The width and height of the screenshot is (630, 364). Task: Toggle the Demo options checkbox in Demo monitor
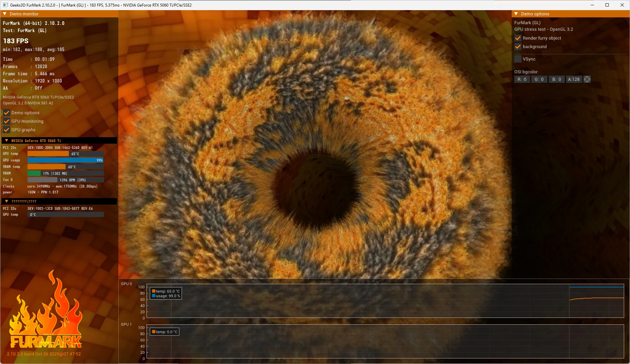(6, 113)
